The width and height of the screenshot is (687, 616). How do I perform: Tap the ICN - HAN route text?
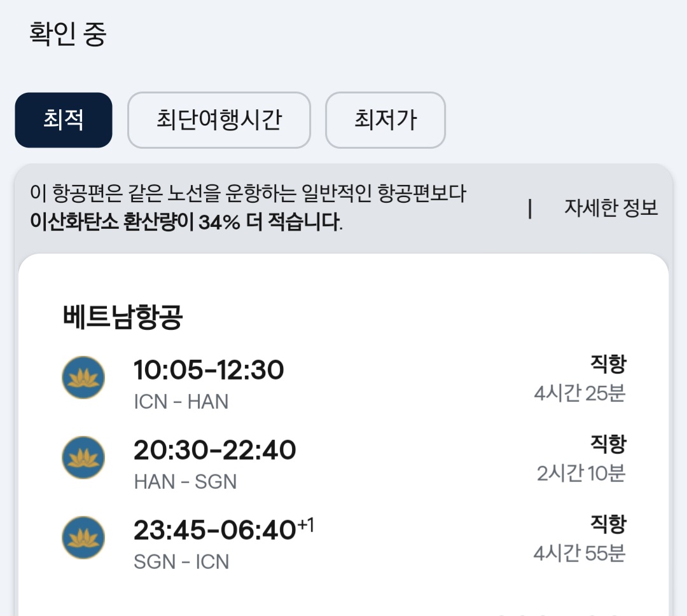(x=181, y=402)
